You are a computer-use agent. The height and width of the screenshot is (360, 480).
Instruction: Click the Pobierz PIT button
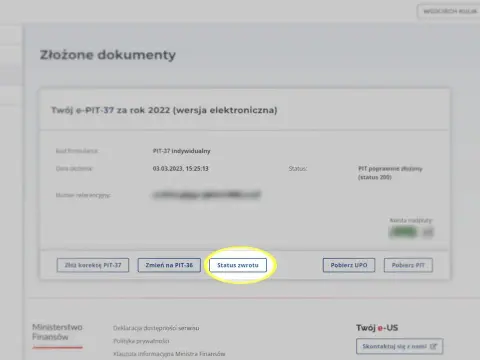408,265
